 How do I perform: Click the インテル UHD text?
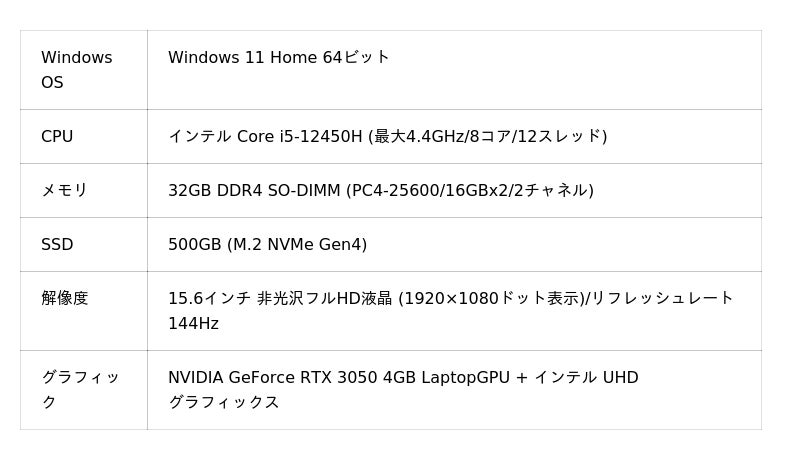pos(586,378)
